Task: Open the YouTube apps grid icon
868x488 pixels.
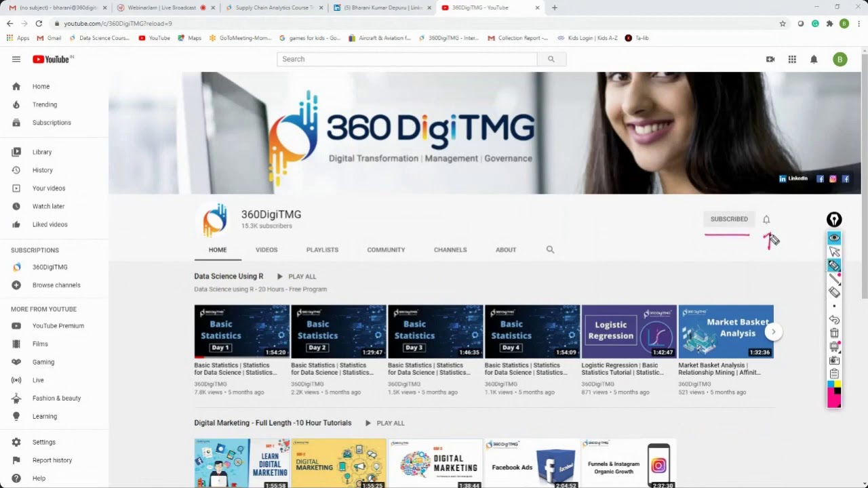Action: tap(792, 60)
